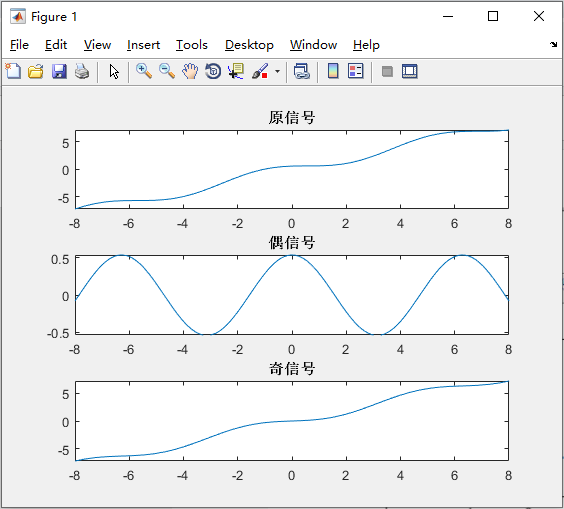The width and height of the screenshot is (564, 509).
Task: Print the figure with the printer icon
Action: (x=82, y=71)
